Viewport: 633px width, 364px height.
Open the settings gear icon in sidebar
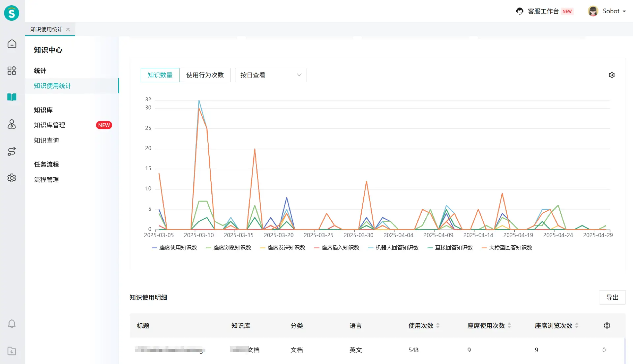pyautogui.click(x=12, y=178)
